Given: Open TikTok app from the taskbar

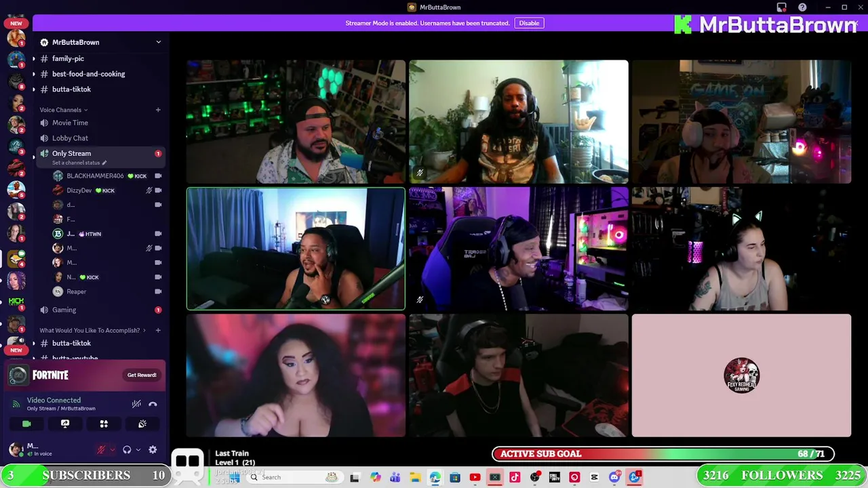Looking at the screenshot, I should click(x=515, y=477).
